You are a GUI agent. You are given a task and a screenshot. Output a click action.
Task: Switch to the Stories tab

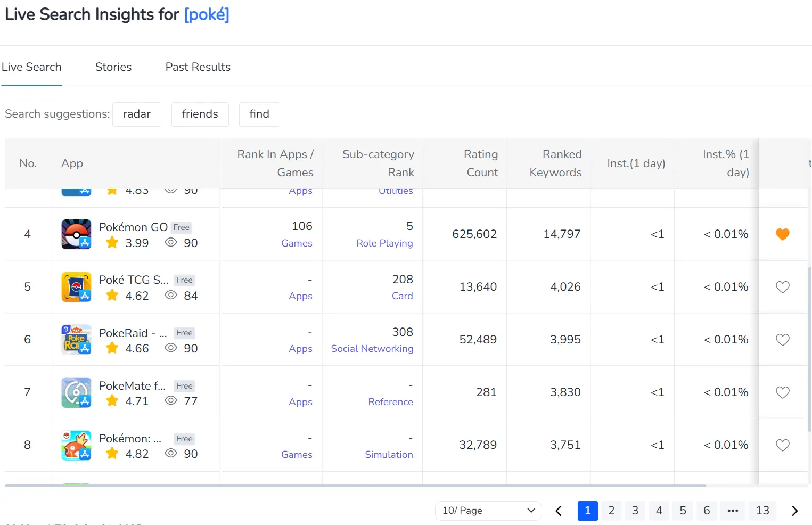(x=113, y=67)
